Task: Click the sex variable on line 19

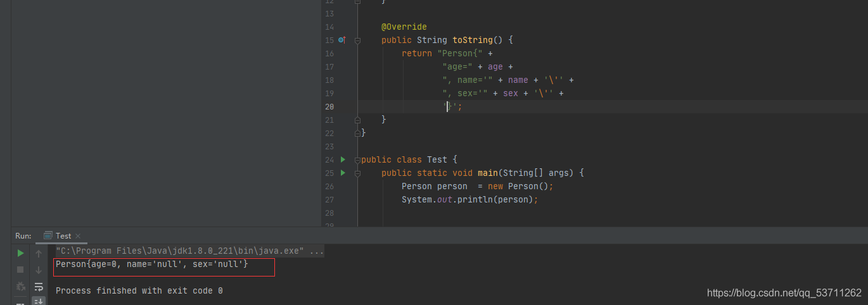Action: pyautogui.click(x=511, y=93)
